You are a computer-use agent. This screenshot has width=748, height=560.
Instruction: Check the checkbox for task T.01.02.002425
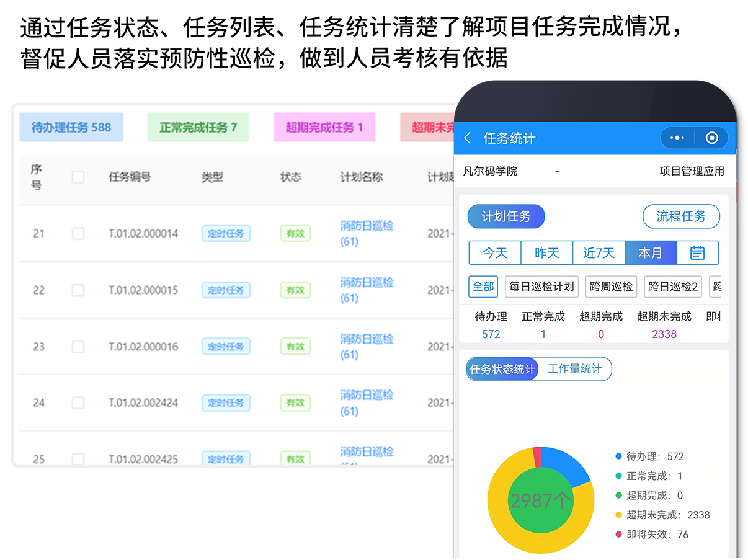point(78,459)
